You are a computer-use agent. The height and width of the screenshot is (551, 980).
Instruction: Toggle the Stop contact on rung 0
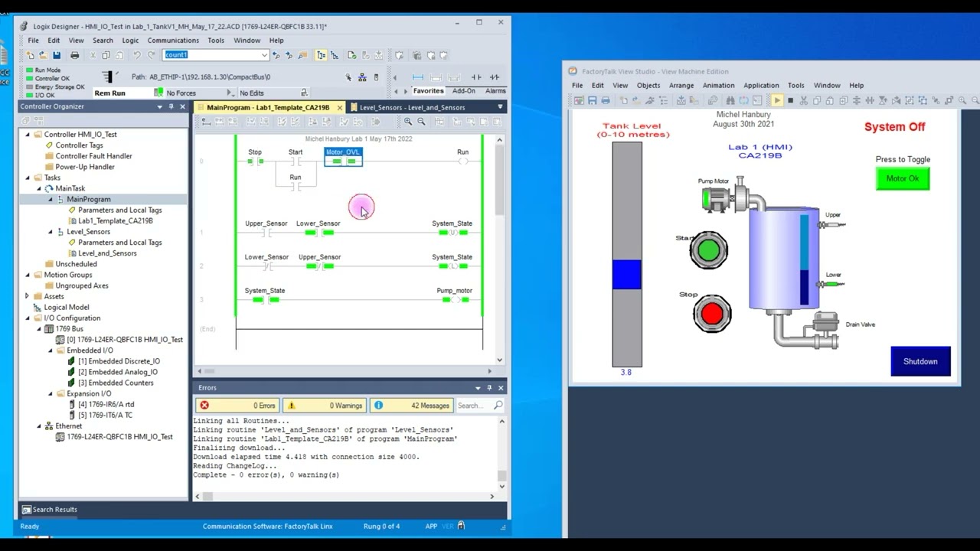pyautogui.click(x=255, y=161)
